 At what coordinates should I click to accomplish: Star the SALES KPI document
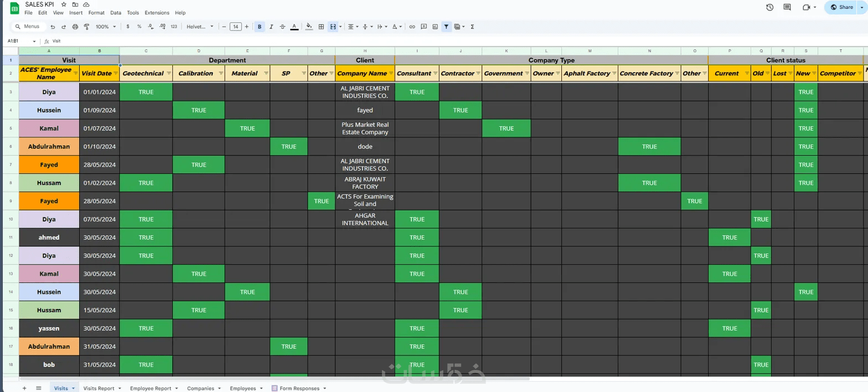[x=64, y=4]
